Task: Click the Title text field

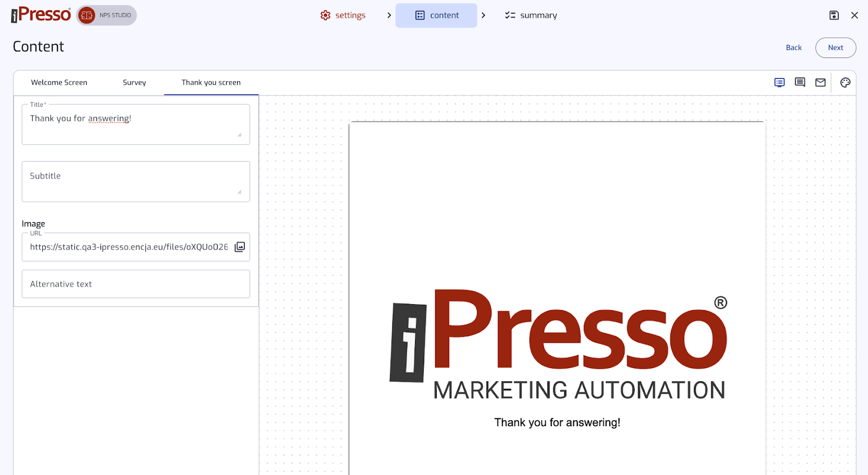Action: (x=136, y=125)
